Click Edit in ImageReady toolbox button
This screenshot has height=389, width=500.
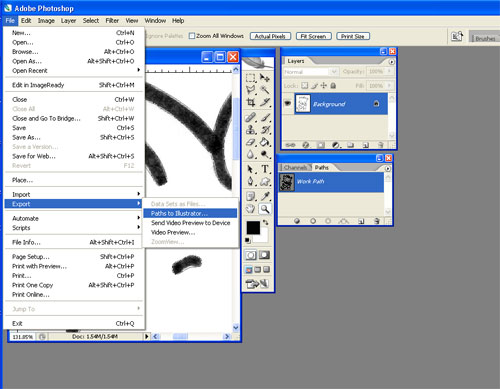pyautogui.click(x=257, y=284)
